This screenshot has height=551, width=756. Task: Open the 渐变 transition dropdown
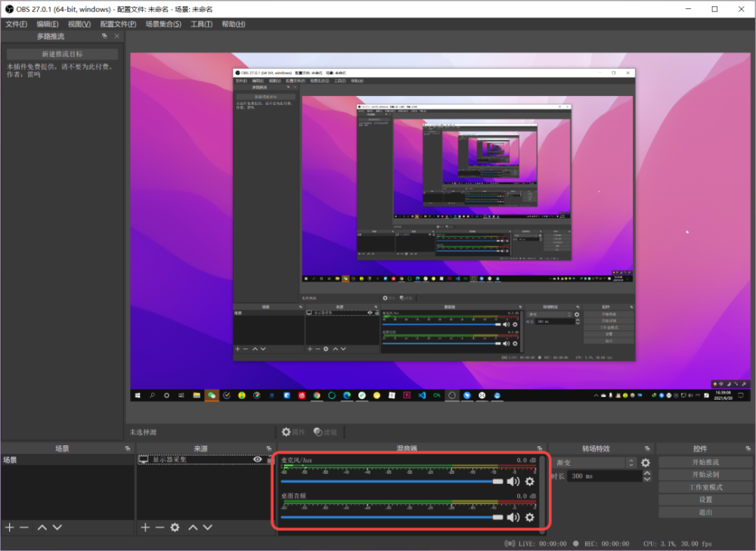pyautogui.click(x=594, y=463)
